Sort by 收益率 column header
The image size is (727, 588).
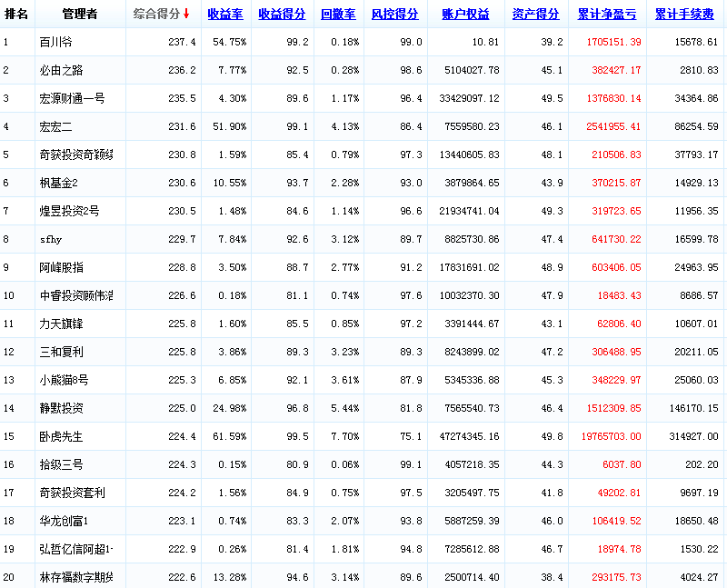coord(225,15)
